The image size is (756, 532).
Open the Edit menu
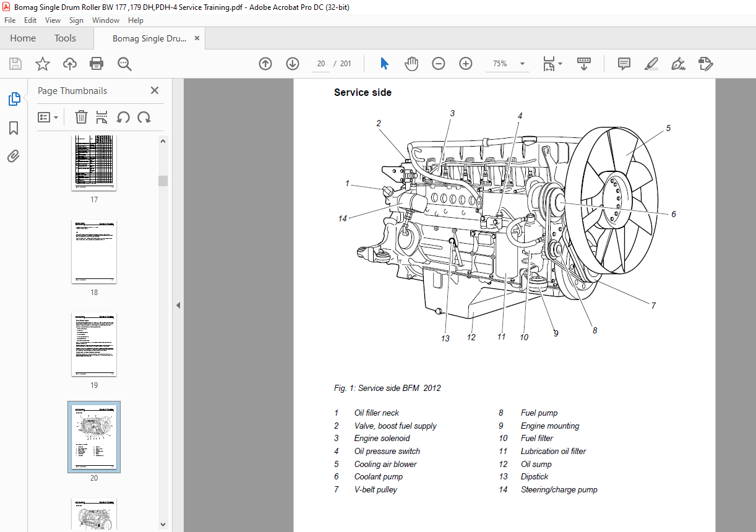click(30, 20)
